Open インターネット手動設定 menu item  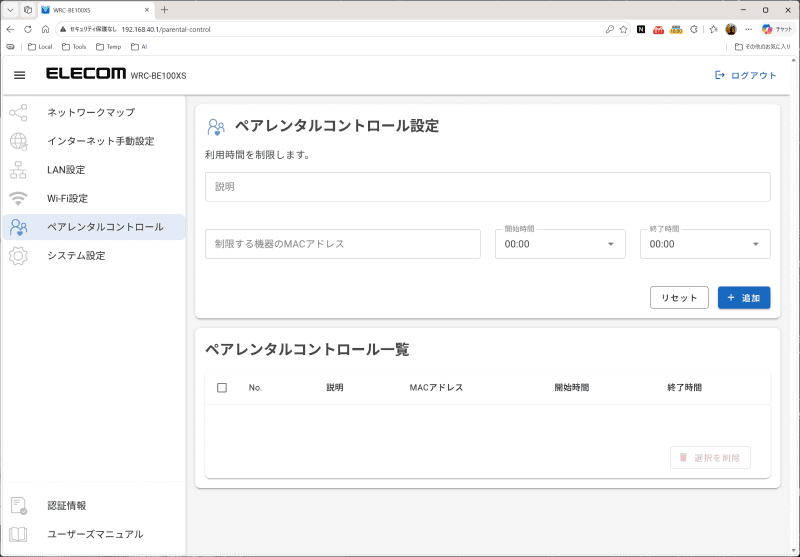[94, 141]
